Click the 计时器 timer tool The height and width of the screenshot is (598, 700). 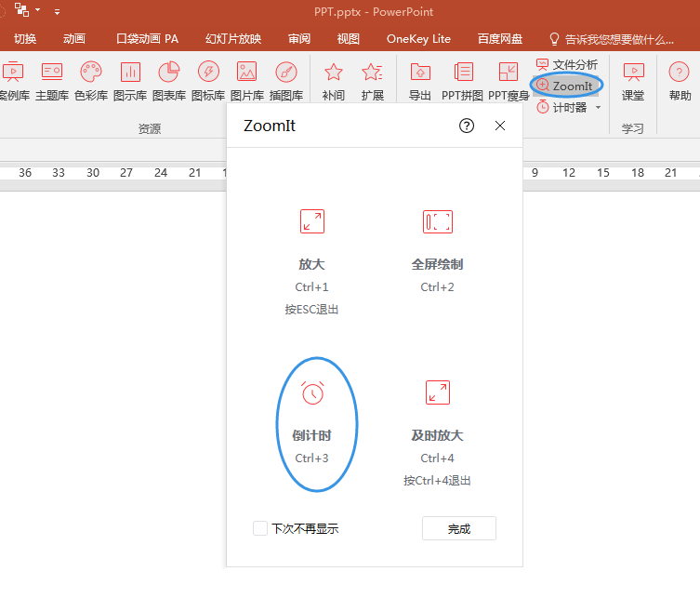point(561,107)
